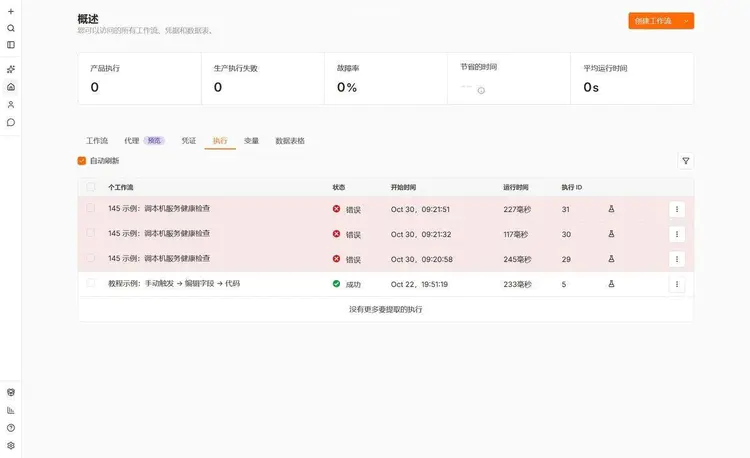The image size is (750, 458).
Task: Click the 创建工作流 button
Action: [x=653, y=21]
